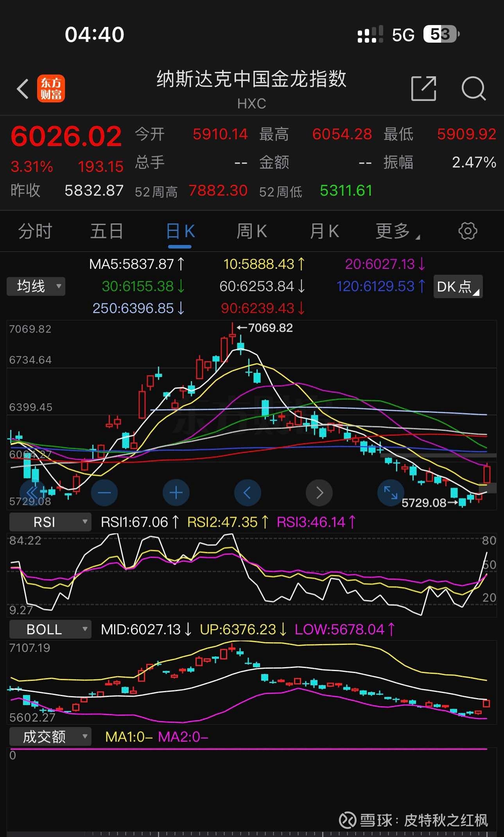Viewport: 504px width, 837px height.
Task: Open the BOLL indicator dropdown
Action: (50, 629)
